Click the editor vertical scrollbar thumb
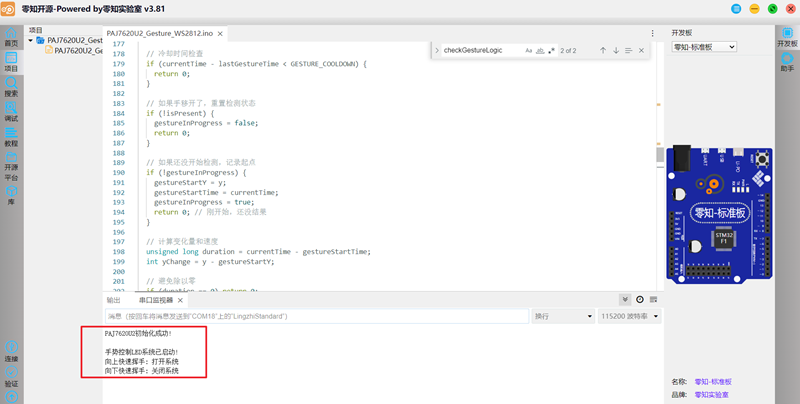This screenshot has width=800, height=404. pos(660,155)
